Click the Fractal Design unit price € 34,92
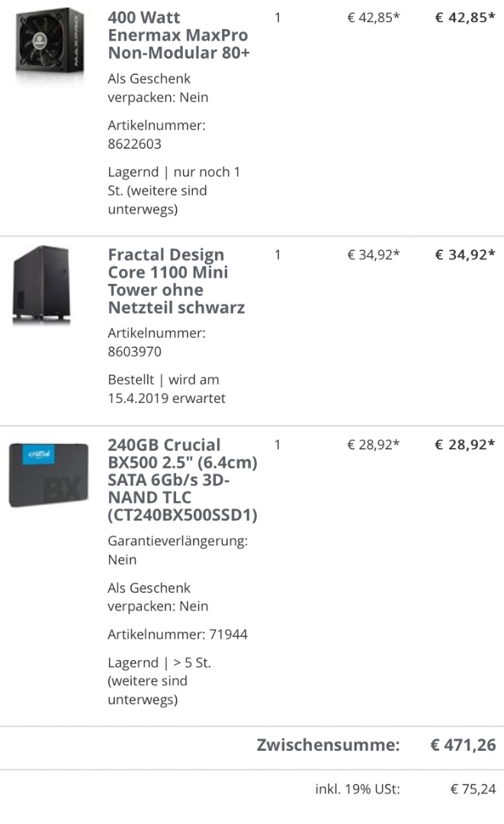Image resolution: width=504 pixels, height=824 pixels. pyautogui.click(x=374, y=255)
